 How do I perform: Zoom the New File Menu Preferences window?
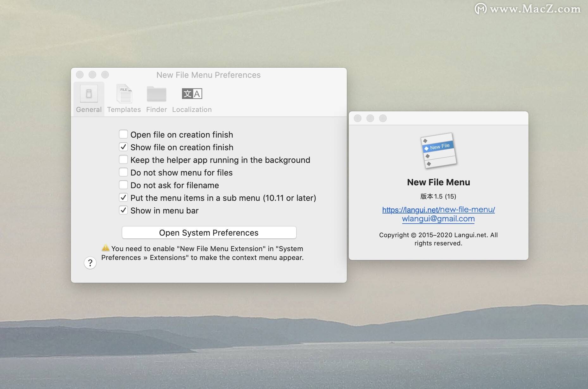pos(105,75)
